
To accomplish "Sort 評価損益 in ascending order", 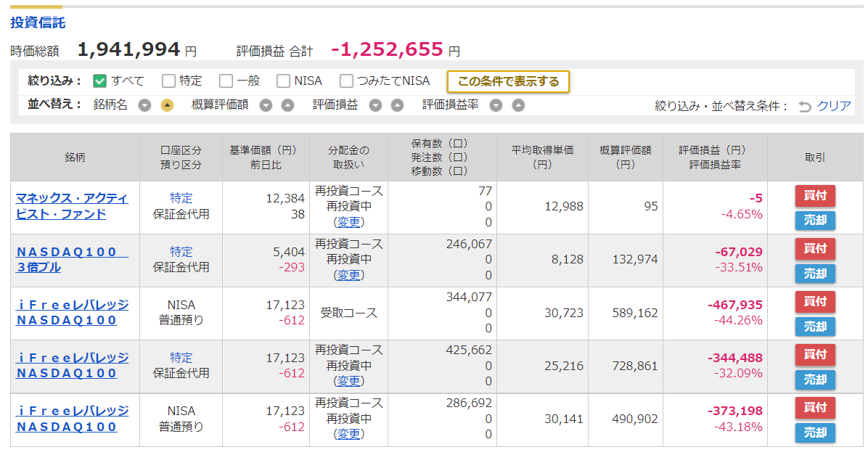I will 397,105.
